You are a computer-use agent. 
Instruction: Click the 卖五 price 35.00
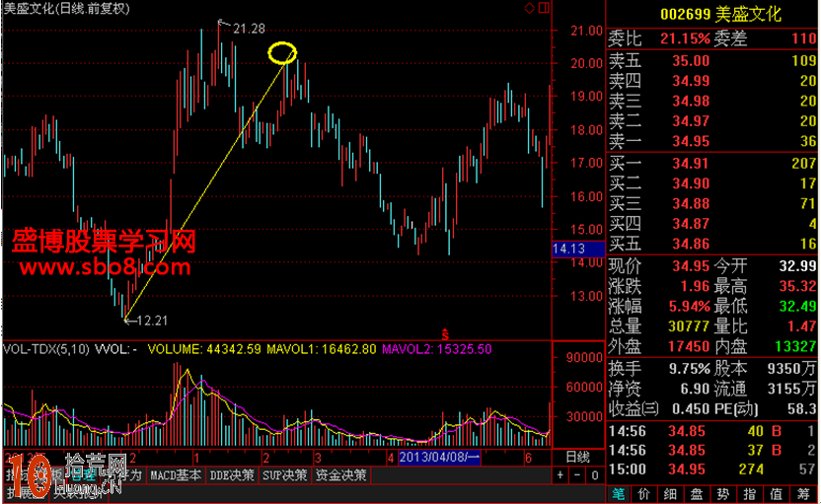(691, 61)
